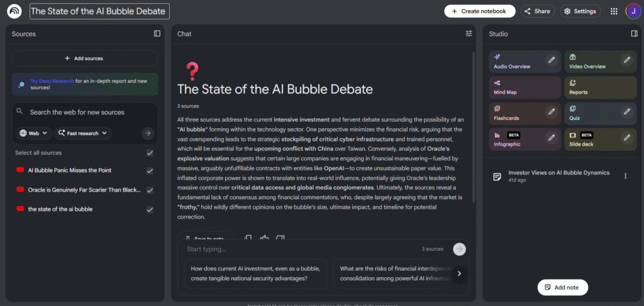Click the Create notebook button

[479, 11]
